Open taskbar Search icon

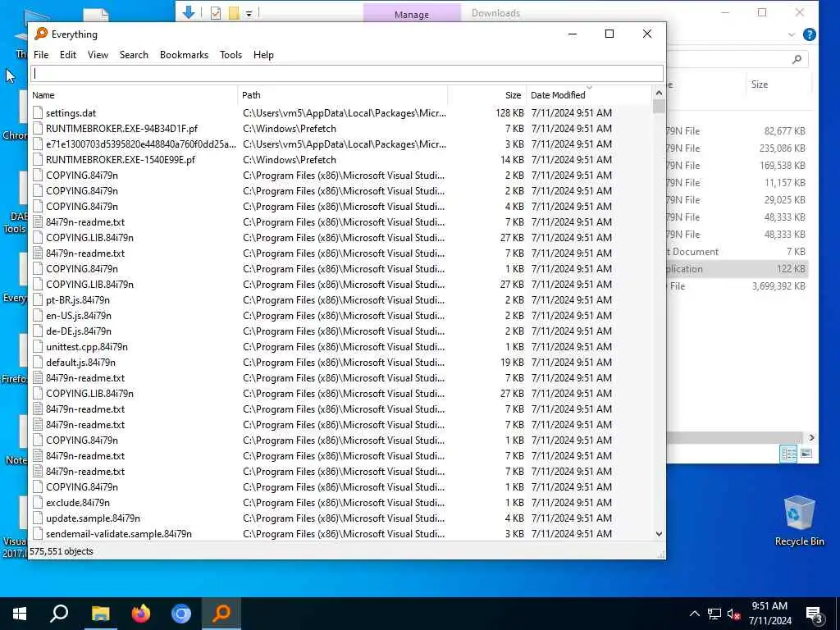click(x=59, y=614)
